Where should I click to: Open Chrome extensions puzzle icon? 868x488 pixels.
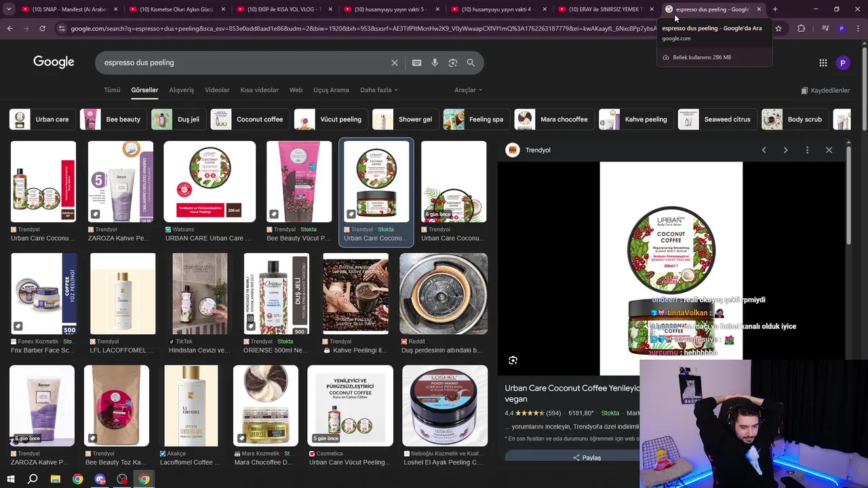click(x=802, y=28)
